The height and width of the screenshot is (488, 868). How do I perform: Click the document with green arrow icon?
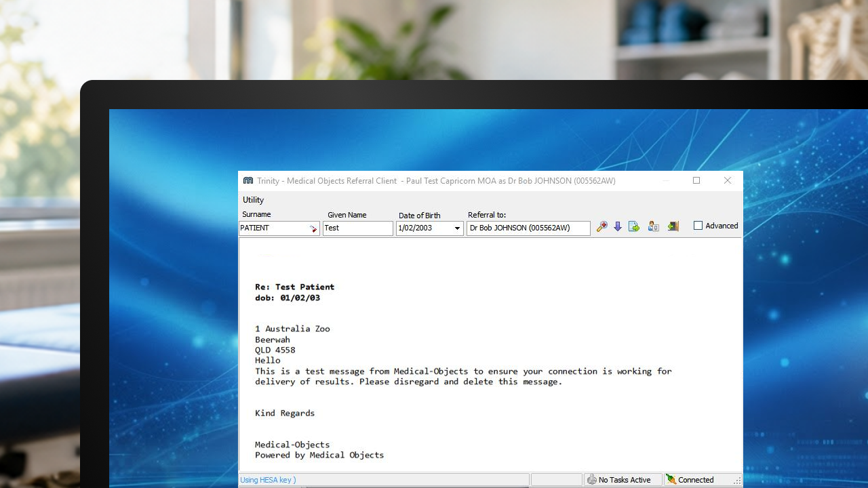[x=634, y=226]
